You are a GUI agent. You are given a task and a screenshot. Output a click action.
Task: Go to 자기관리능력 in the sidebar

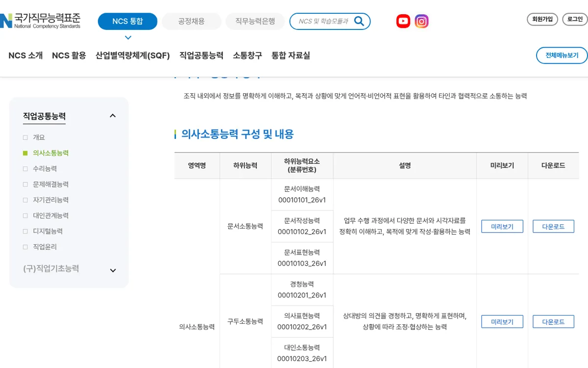50,200
